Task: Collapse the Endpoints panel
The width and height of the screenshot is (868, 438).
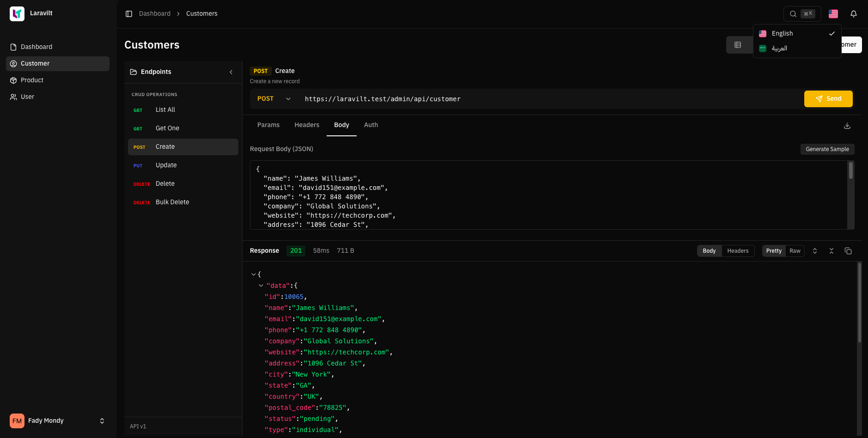Action: click(231, 72)
